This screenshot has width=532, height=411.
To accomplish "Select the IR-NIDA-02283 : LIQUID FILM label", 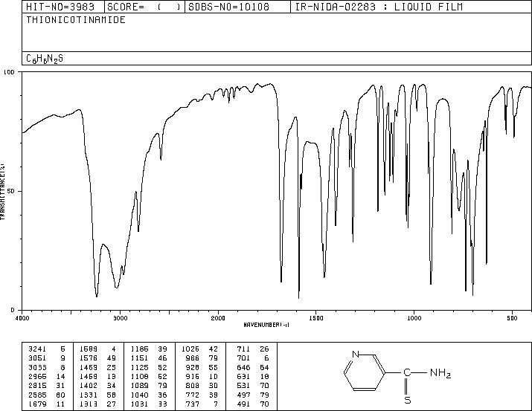I will [x=379, y=7].
